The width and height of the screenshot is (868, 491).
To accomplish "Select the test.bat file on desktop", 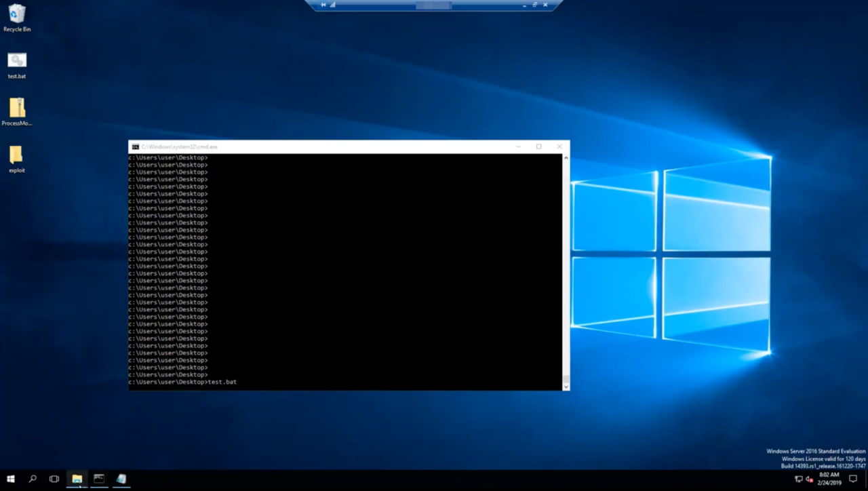I will click(x=17, y=62).
